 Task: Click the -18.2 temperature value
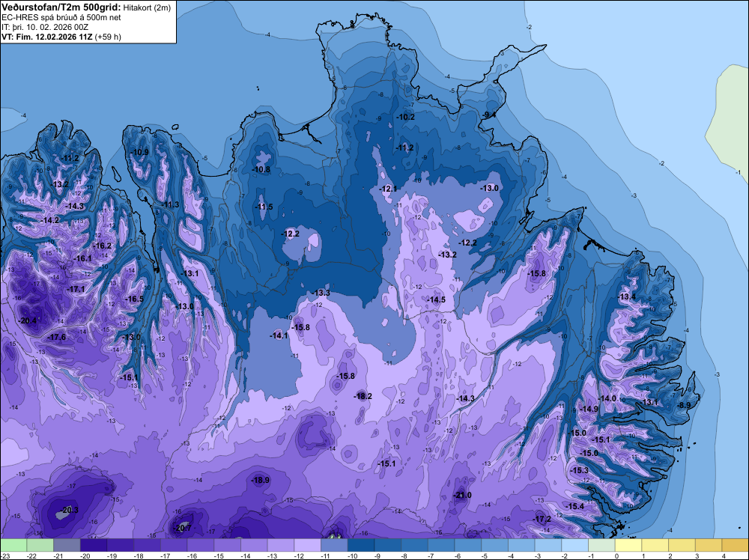[x=363, y=396]
